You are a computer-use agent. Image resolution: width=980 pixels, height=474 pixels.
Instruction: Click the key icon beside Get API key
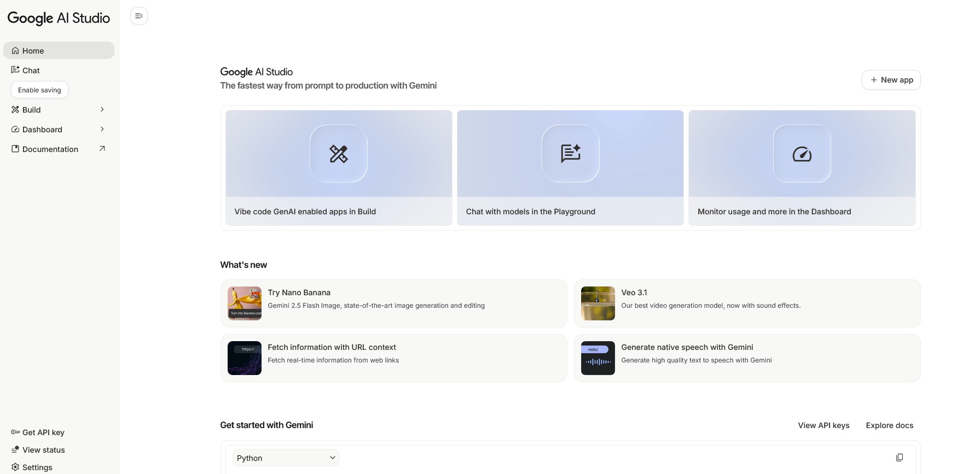pyautogui.click(x=15, y=432)
